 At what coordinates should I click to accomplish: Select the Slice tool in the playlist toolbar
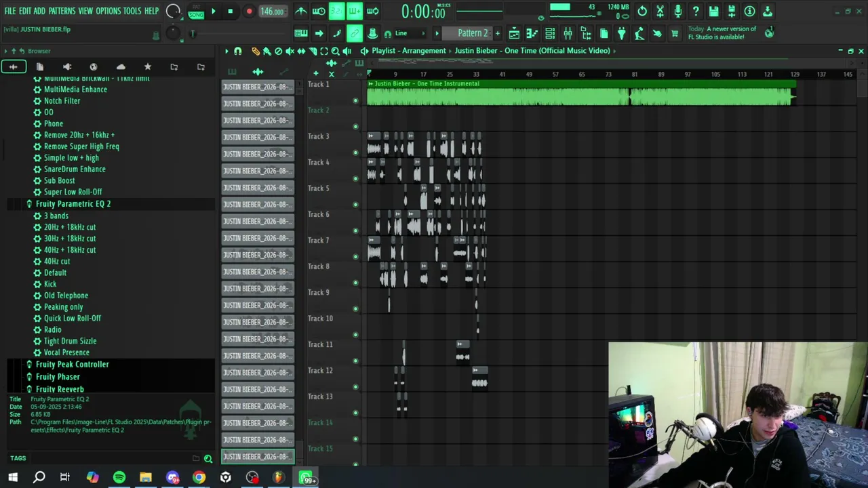click(313, 51)
